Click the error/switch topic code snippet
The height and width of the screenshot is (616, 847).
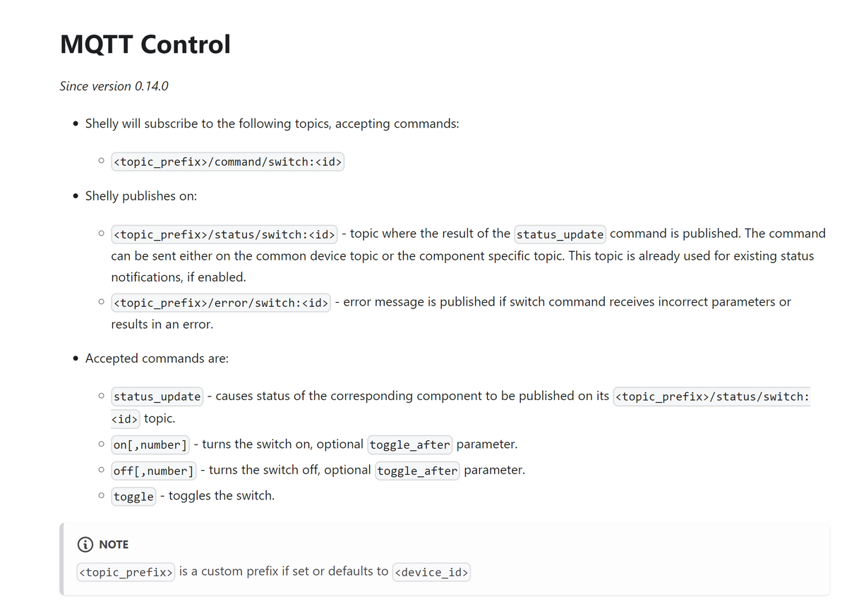(x=220, y=303)
